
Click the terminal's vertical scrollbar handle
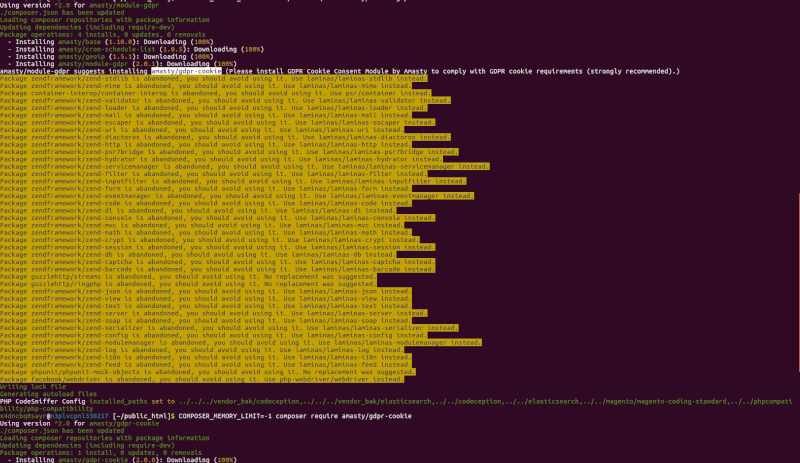pyautogui.click(x=798, y=282)
